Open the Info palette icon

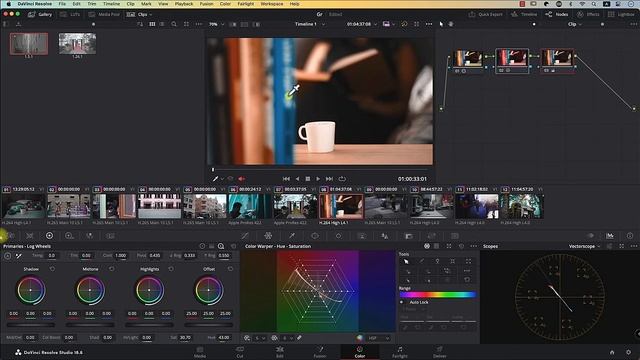coord(630,236)
